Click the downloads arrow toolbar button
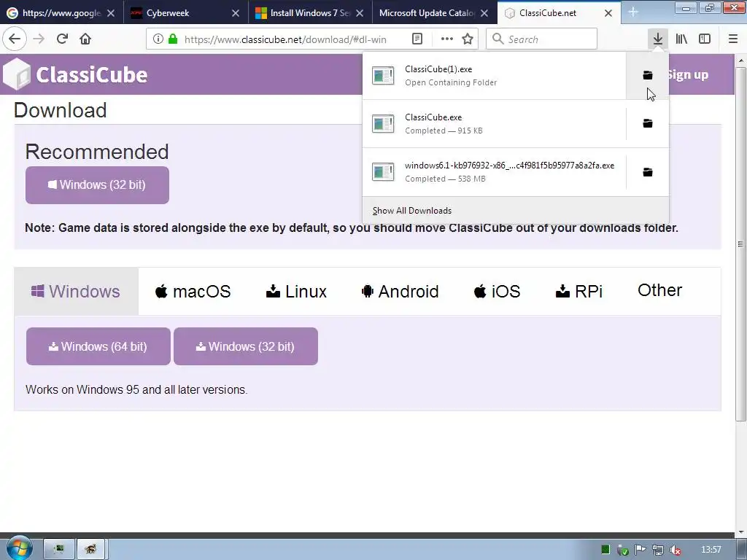The height and width of the screenshot is (560, 747). click(657, 39)
